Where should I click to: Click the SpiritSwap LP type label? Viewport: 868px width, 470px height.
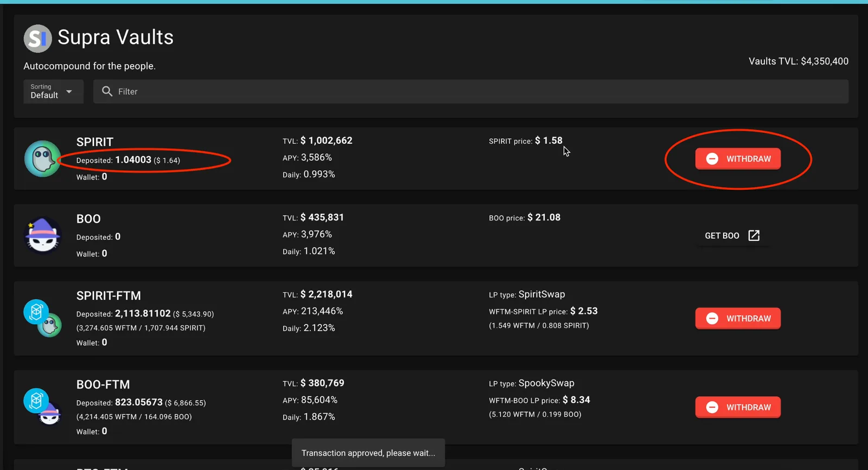pyautogui.click(x=542, y=294)
